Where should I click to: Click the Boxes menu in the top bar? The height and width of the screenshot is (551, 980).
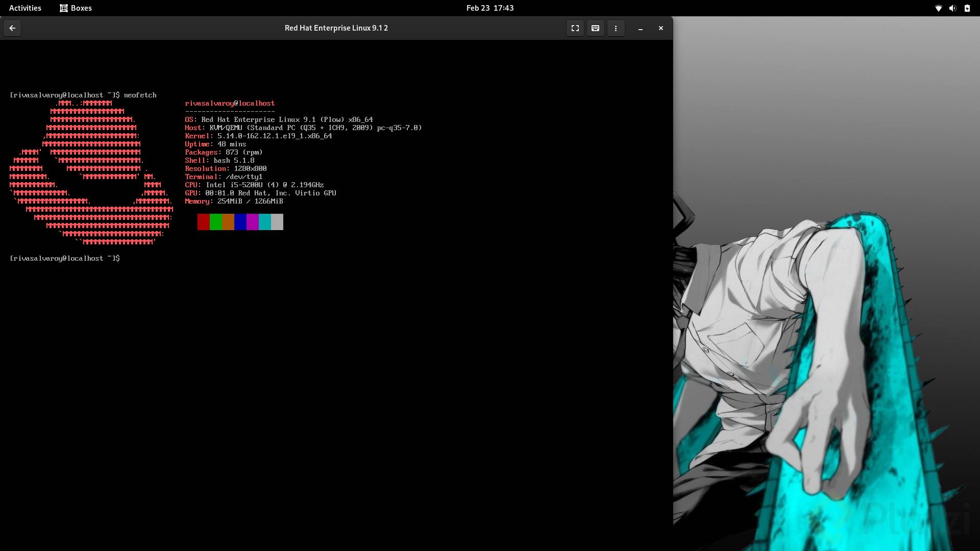tap(76, 8)
